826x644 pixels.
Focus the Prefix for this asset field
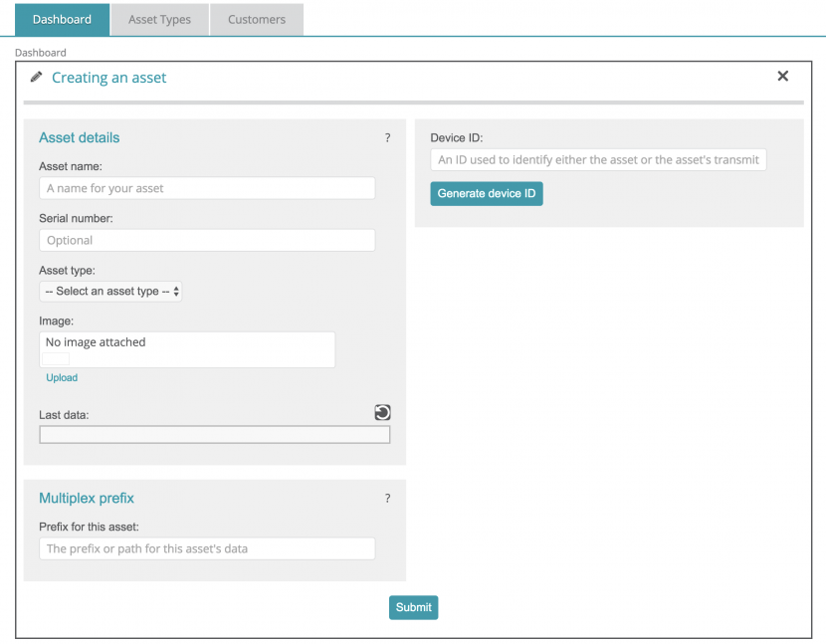pos(207,548)
